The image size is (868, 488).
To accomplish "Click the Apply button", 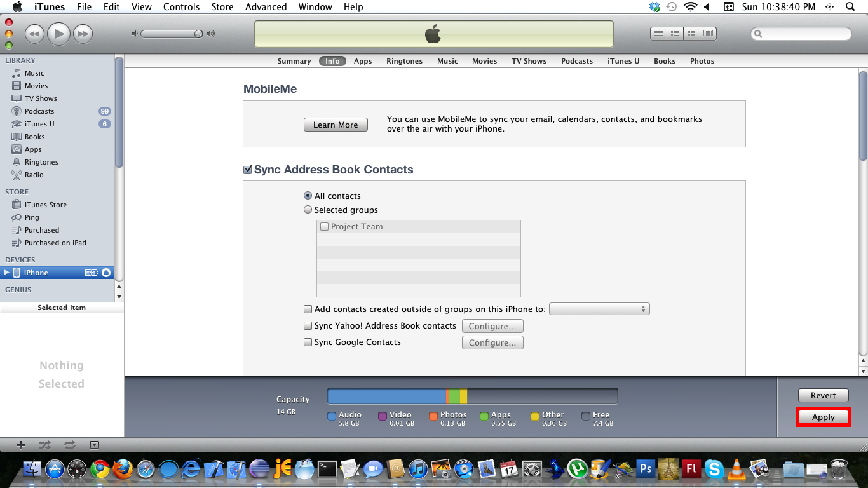I will click(823, 417).
